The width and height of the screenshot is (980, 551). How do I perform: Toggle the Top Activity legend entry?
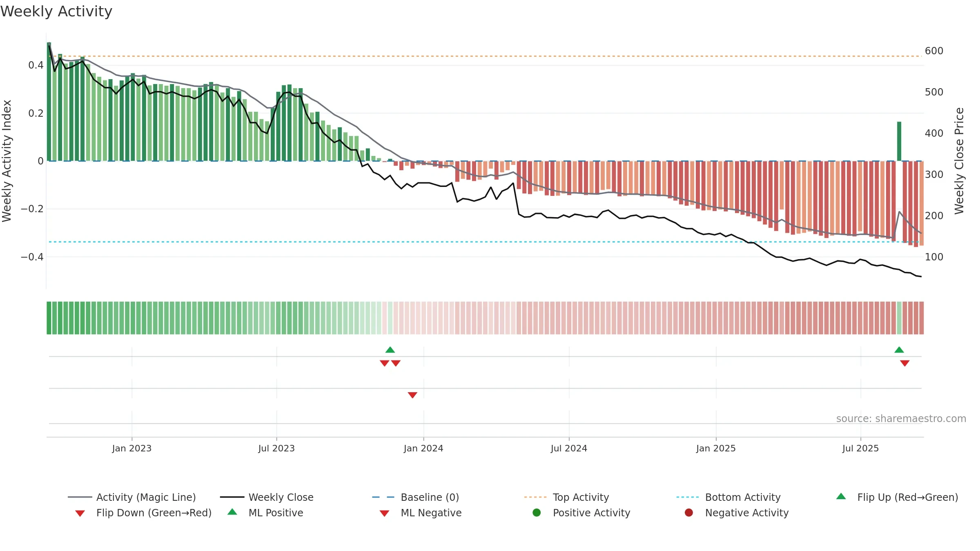pyautogui.click(x=566, y=497)
